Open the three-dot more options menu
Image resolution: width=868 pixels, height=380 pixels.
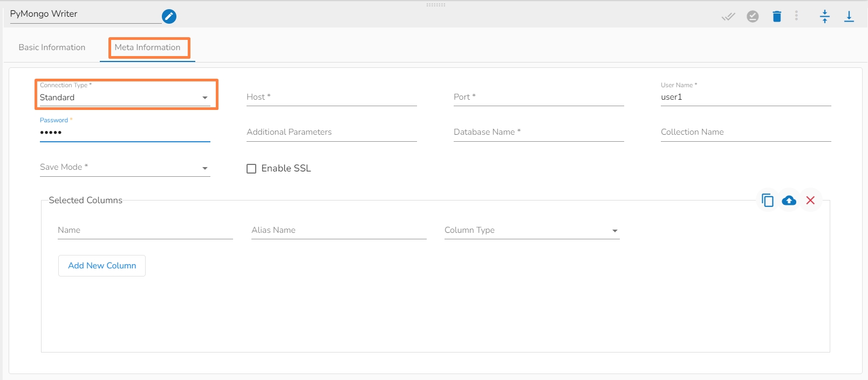click(796, 16)
